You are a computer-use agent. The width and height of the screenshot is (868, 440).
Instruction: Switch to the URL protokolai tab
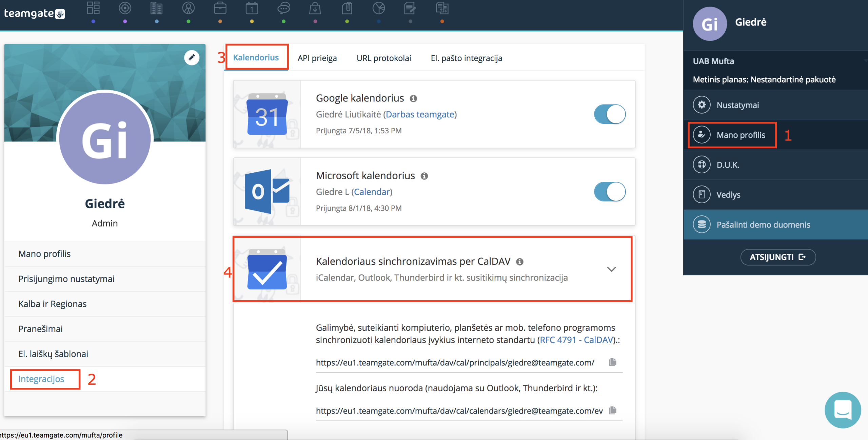384,58
